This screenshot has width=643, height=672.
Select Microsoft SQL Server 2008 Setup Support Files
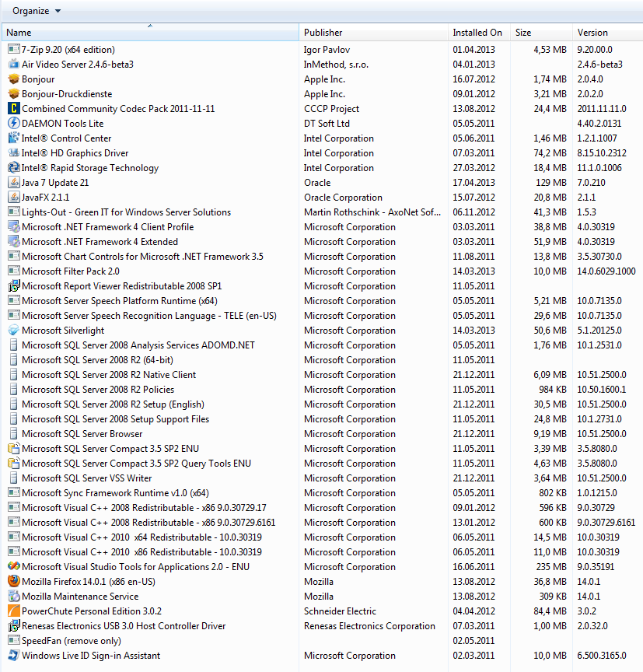click(x=116, y=419)
